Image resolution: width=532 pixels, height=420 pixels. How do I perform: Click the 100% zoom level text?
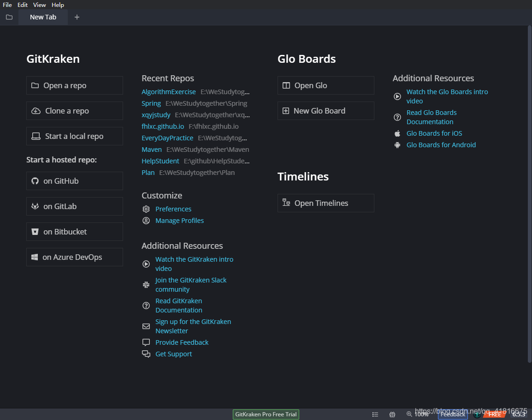point(421,414)
